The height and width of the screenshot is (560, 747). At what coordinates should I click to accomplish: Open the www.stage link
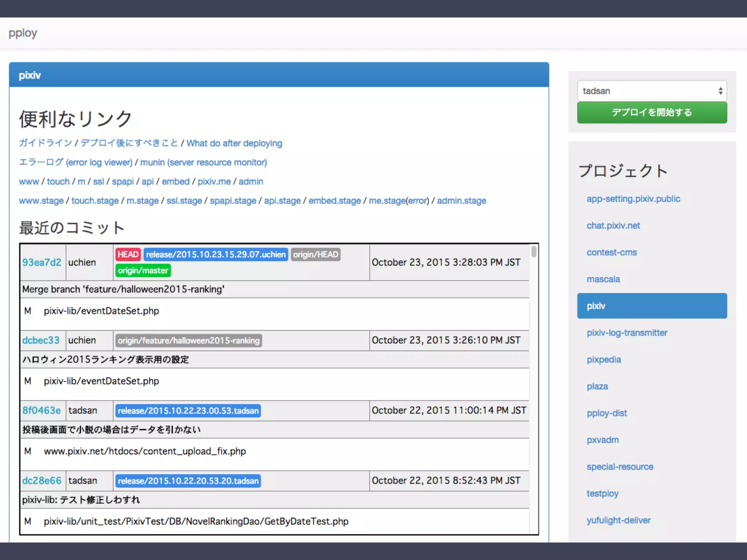point(41,201)
